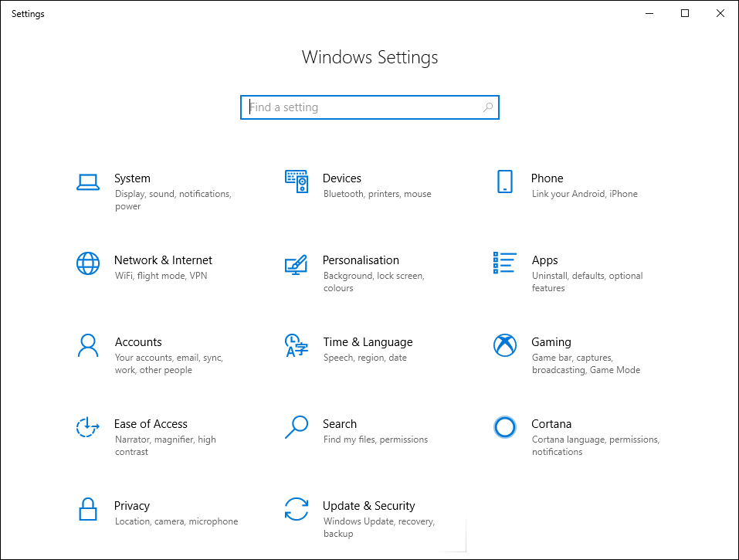Screen dimensions: 739x560
Task: Click 'Background, lock screen, colours' text
Action: [374, 282]
